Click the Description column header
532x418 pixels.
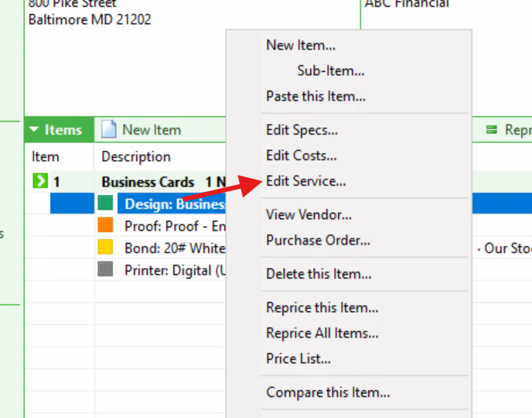tap(136, 156)
